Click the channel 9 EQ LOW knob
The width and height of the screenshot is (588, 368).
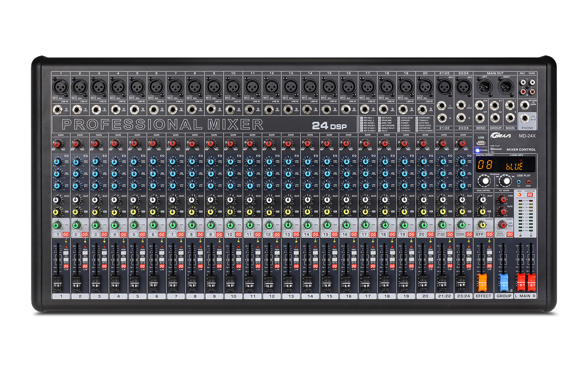[x=210, y=185]
